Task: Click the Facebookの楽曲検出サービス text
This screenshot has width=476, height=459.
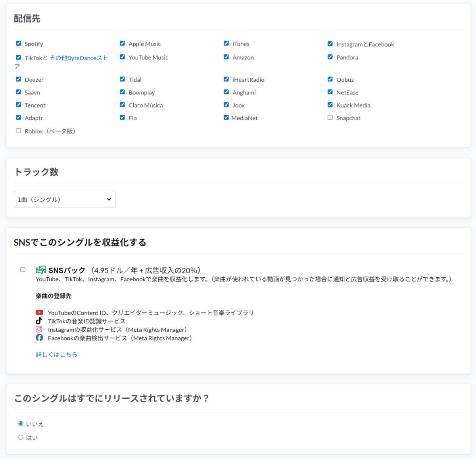Action: click(120, 338)
